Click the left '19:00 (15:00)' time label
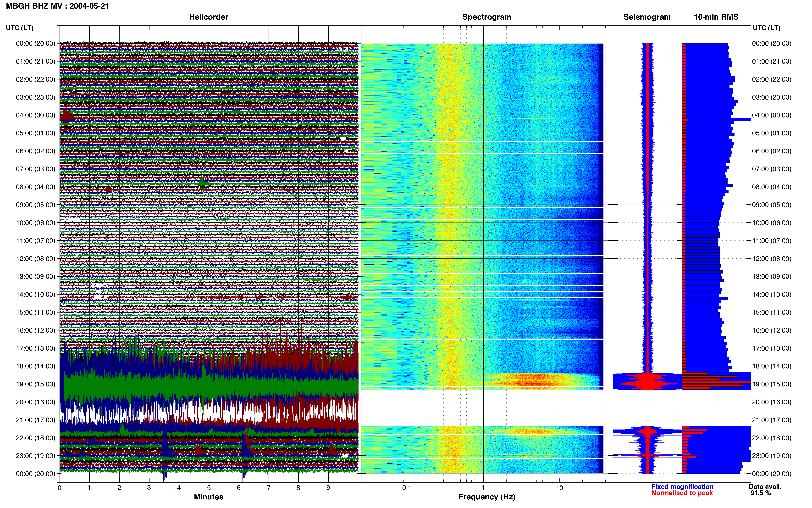The height and width of the screenshot is (508, 812). [36, 384]
